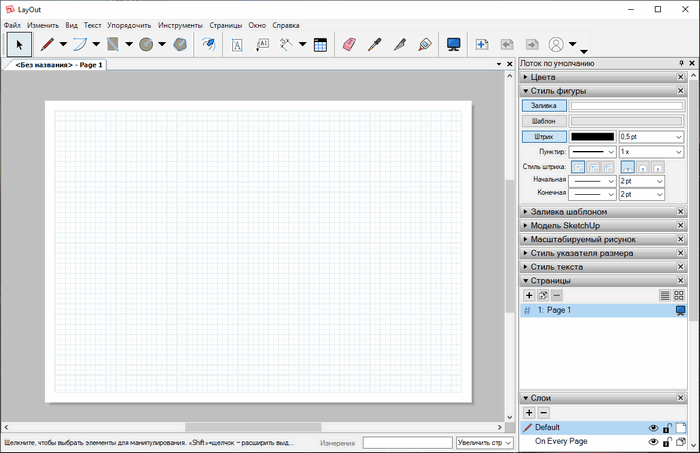Start presentation with the monitor icon
Image resolution: width=700 pixels, height=453 pixels.
(454, 44)
